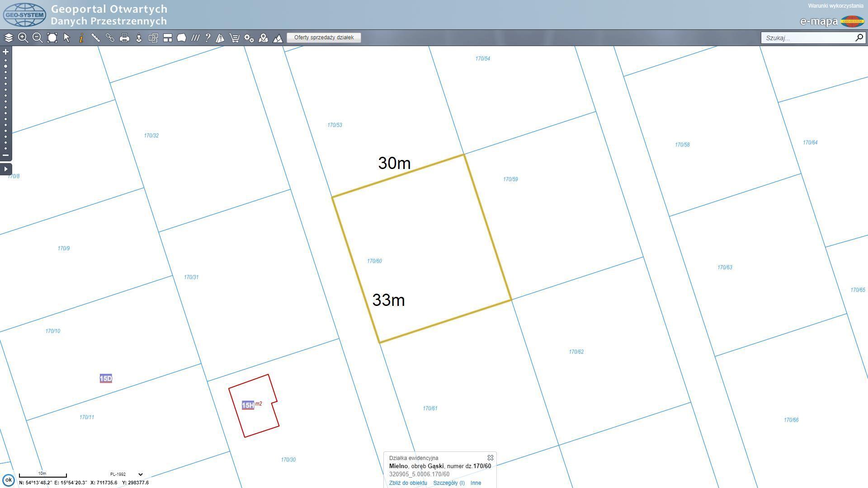Viewport: 868px width, 488px height.
Task: Click the 15H building address label
Action: coord(248,405)
